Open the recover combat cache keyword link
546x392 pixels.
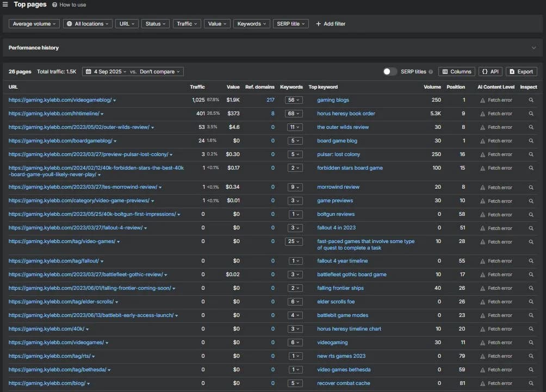click(343, 383)
